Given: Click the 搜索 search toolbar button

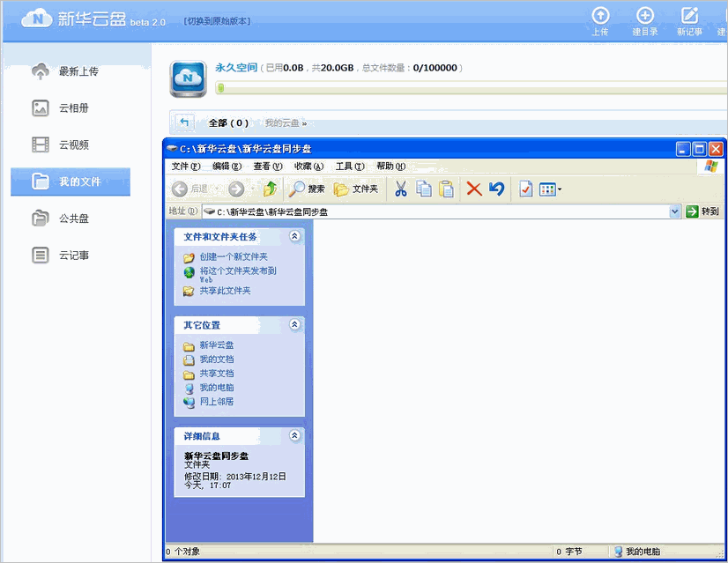Looking at the screenshot, I should pos(307,189).
